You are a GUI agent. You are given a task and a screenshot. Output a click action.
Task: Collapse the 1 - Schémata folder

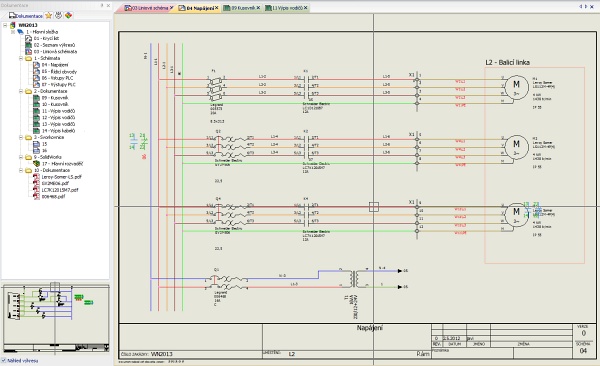[21, 58]
